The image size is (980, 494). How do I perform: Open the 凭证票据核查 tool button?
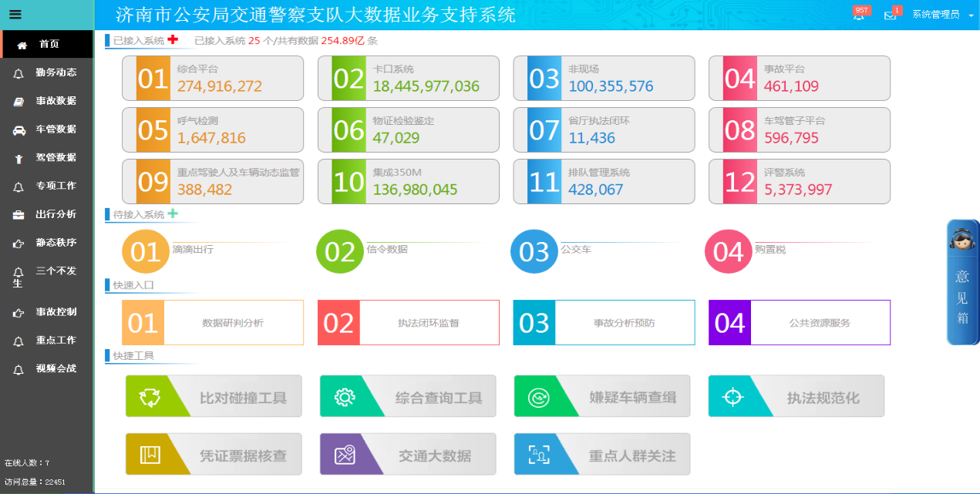pos(214,455)
